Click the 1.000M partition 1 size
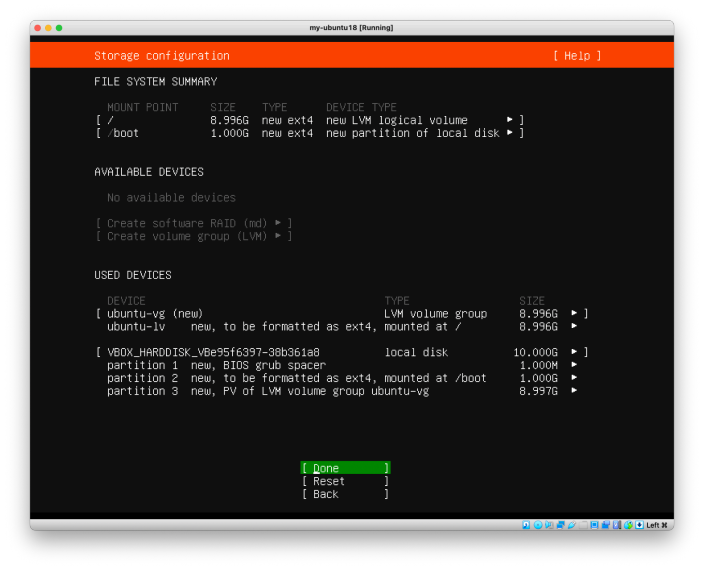 tap(538, 365)
